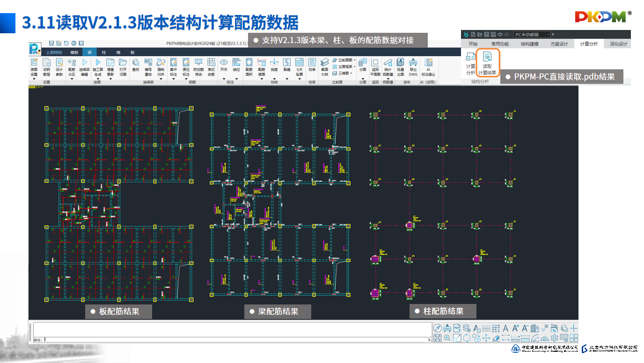Screen dimensions: 644x363
Task: Switch to the 墙 wall tab
Action: [x=118, y=52]
